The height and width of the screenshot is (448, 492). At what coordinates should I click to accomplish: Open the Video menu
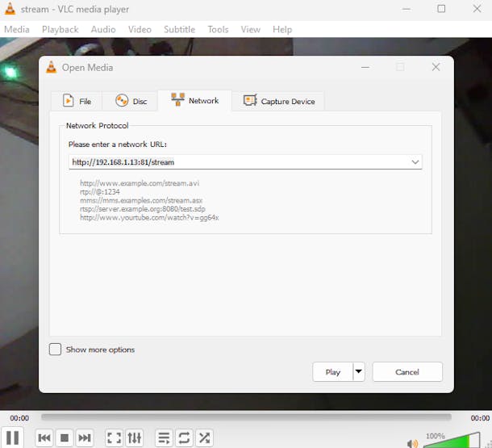(x=140, y=30)
